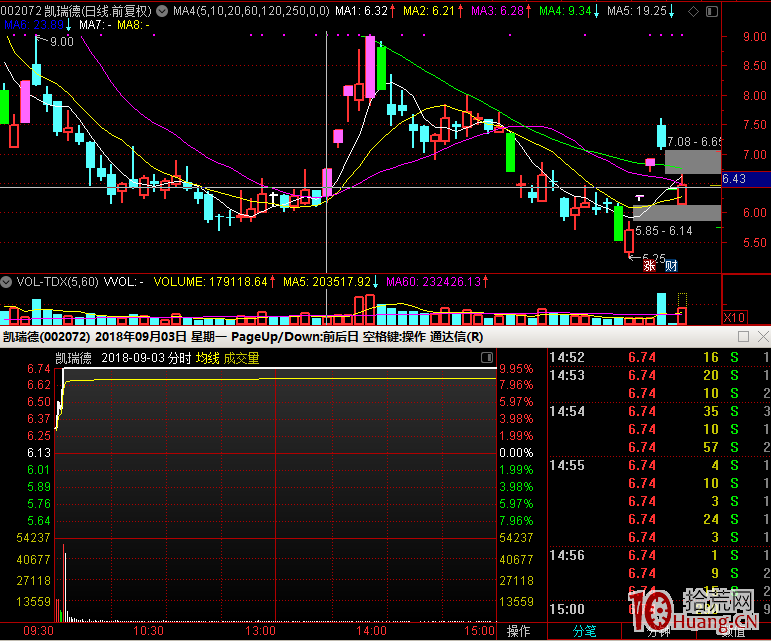Maximize the intraday popup window

(x=742, y=337)
